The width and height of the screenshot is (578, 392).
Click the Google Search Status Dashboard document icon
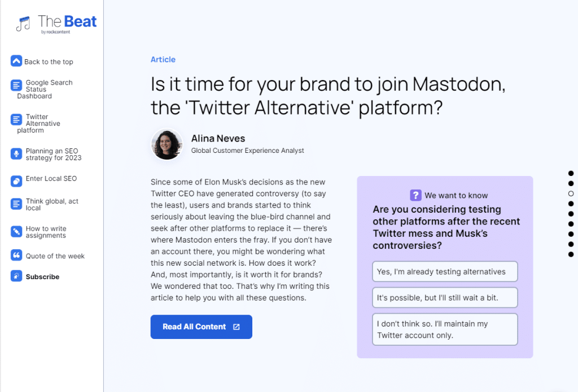pyautogui.click(x=16, y=86)
